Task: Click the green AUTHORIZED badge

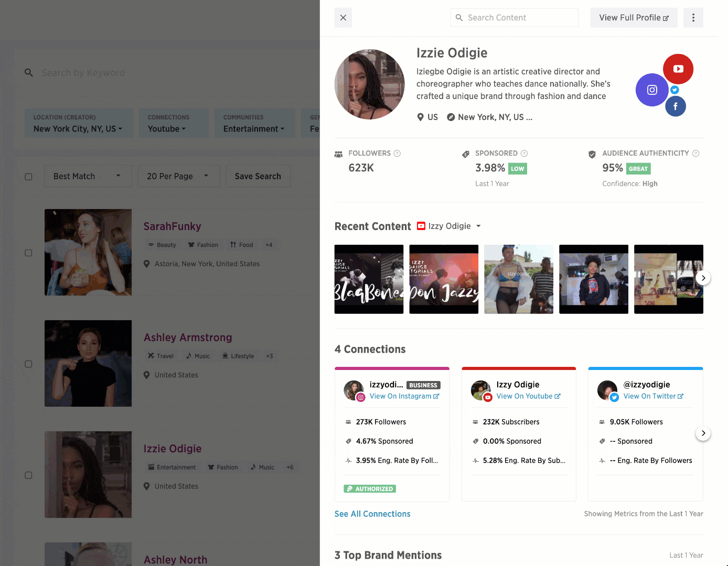Action: tap(370, 489)
